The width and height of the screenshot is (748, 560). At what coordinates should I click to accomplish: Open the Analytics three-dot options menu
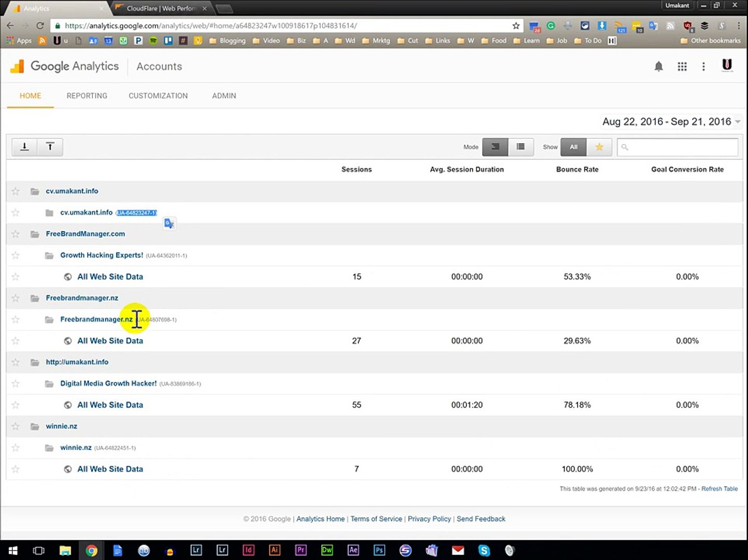703,66
